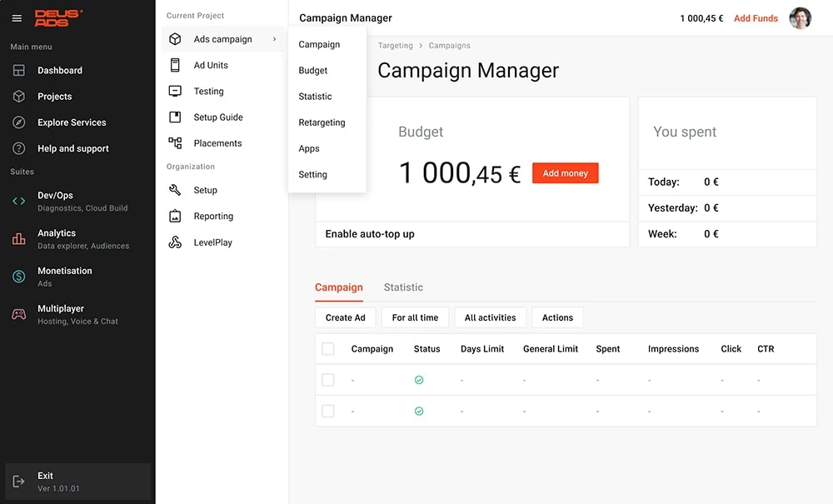833x504 pixels.
Task: Switch to the Campaign tab
Action: click(339, 287)
